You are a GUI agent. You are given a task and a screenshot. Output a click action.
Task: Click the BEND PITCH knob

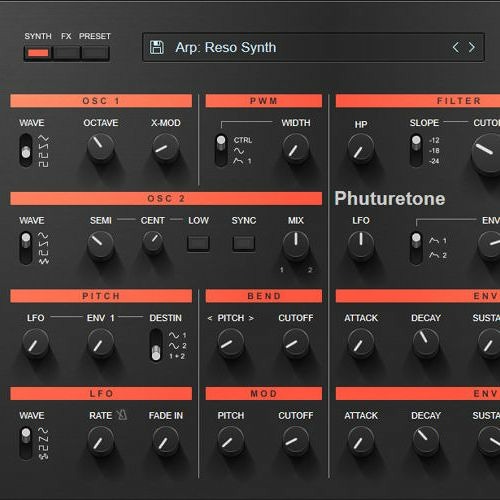pyautogui.click(x=231, y=343)
